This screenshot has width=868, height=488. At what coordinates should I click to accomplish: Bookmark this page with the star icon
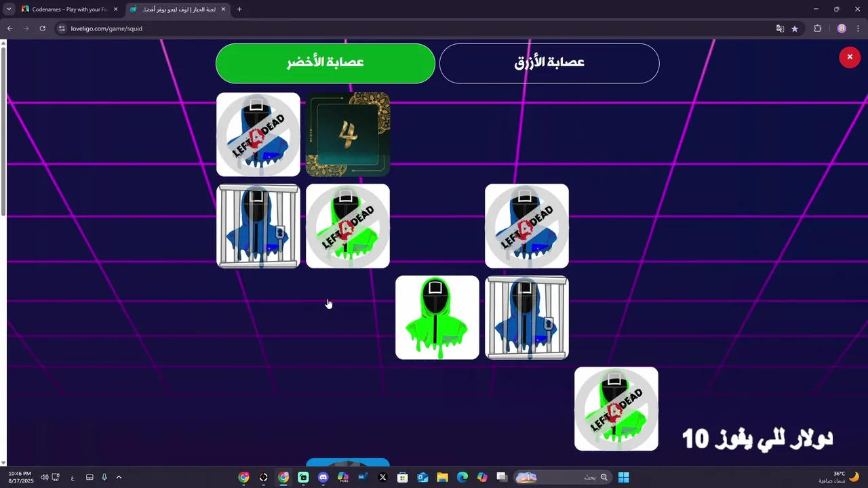click(795, 28)
